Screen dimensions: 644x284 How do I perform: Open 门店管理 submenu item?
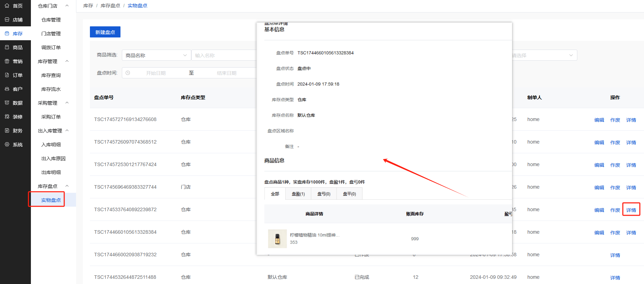[x=51, y=34]
